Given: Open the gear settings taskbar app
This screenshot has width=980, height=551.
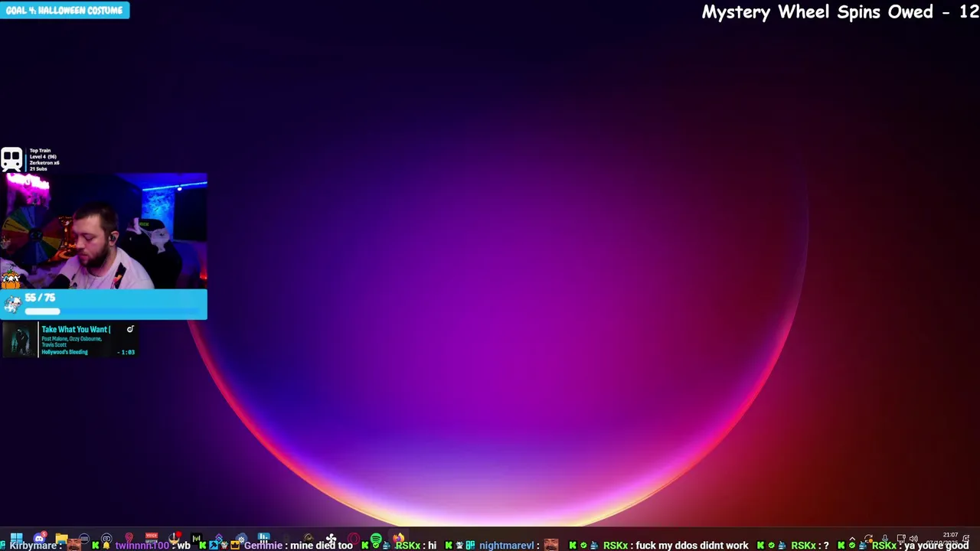Looking at the screenshot, I should (241, 539).
